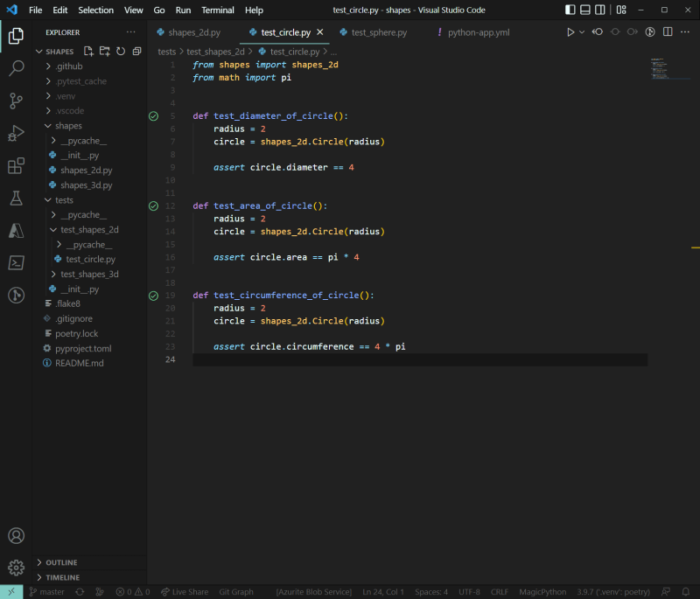Click New File icon in SHAPES header
Viewport: 700px width, 599px height.
[88, 52]
